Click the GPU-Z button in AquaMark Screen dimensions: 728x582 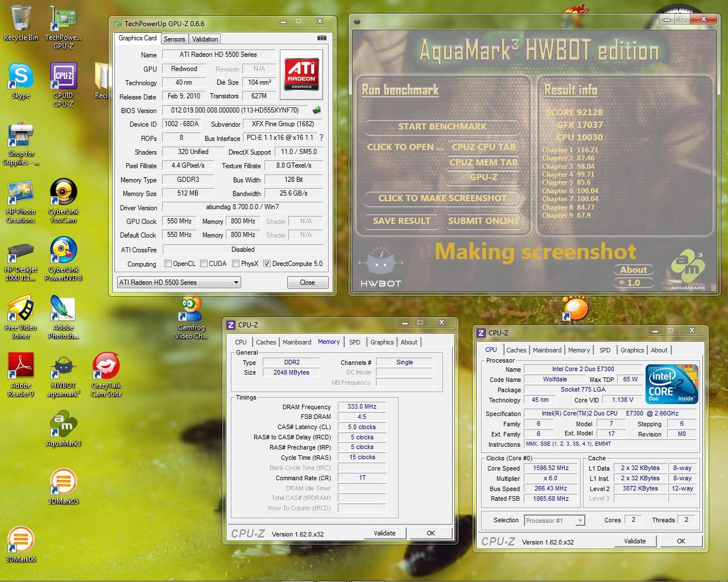483,177
